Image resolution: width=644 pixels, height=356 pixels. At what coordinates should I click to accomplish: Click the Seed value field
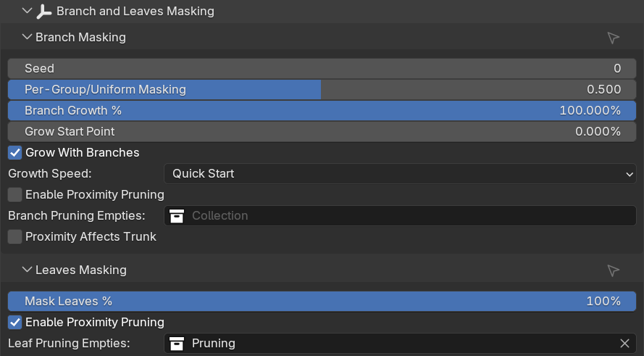322,69
